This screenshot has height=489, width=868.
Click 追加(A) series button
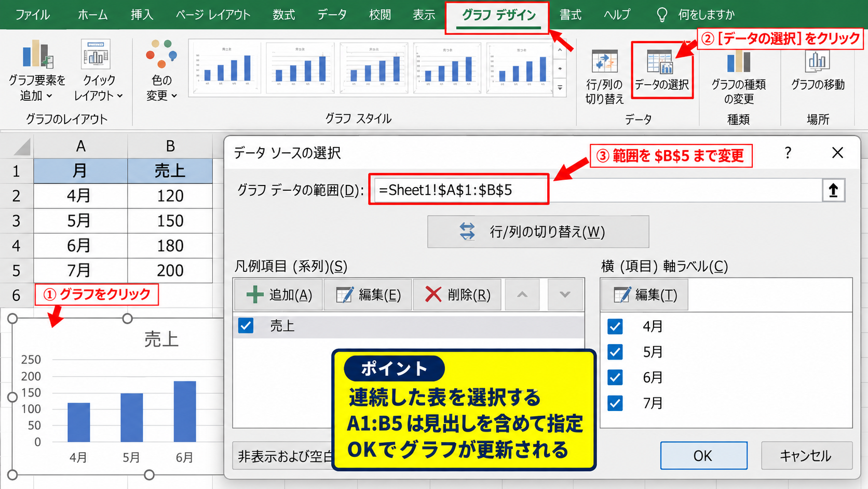(x=278, y=295)
